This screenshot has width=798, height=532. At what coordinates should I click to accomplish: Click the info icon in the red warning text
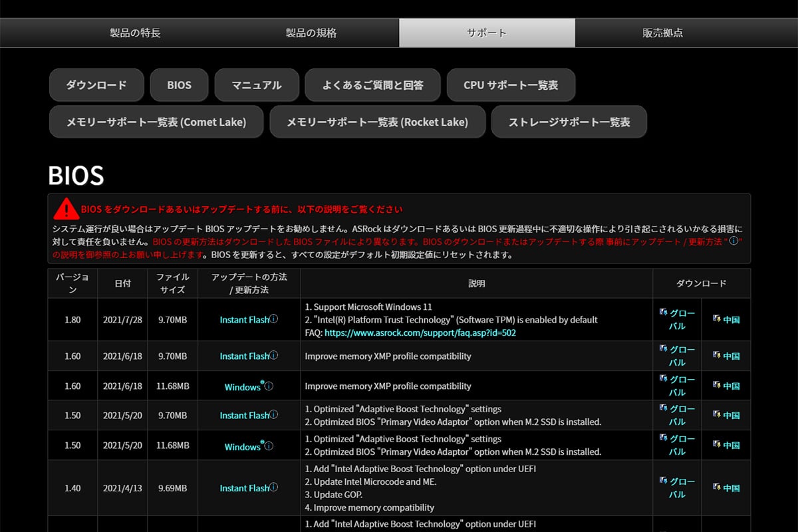(x=733, y=241)
